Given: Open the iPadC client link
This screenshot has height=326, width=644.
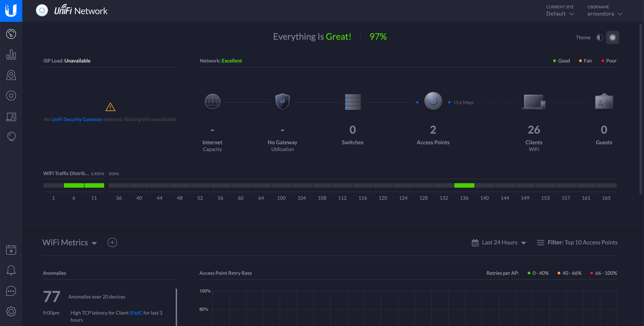Looking at the screenshot, I should [136, 313].
